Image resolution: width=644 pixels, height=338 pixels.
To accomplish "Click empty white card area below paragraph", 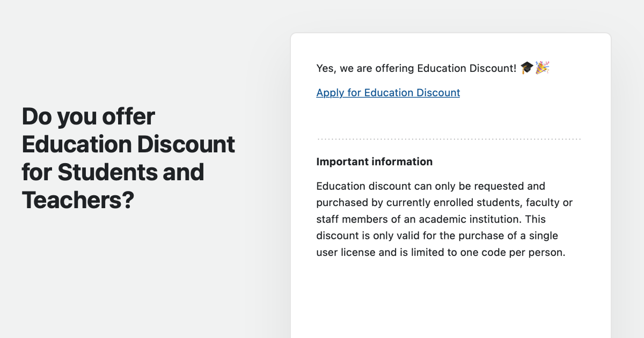I will [450, 300].
